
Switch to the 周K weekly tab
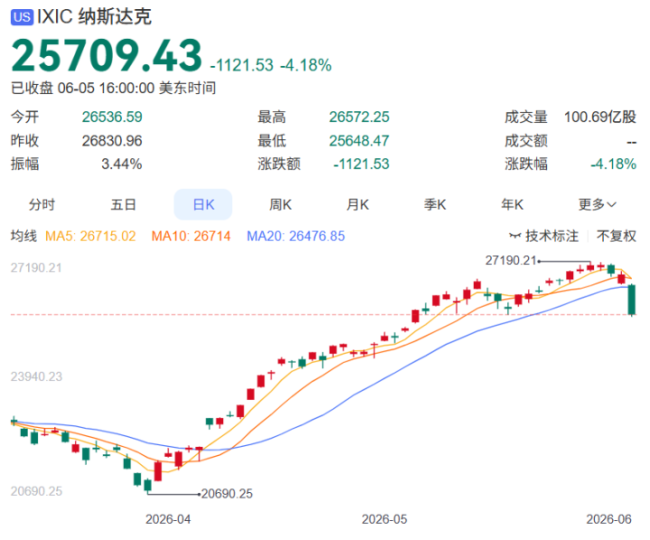click(x=280, y=204)
